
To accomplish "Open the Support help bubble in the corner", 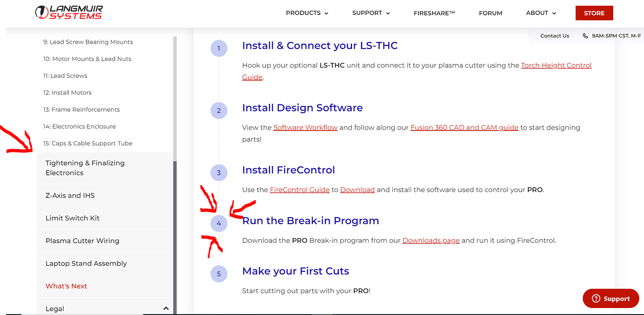I will tap(610, 298).
